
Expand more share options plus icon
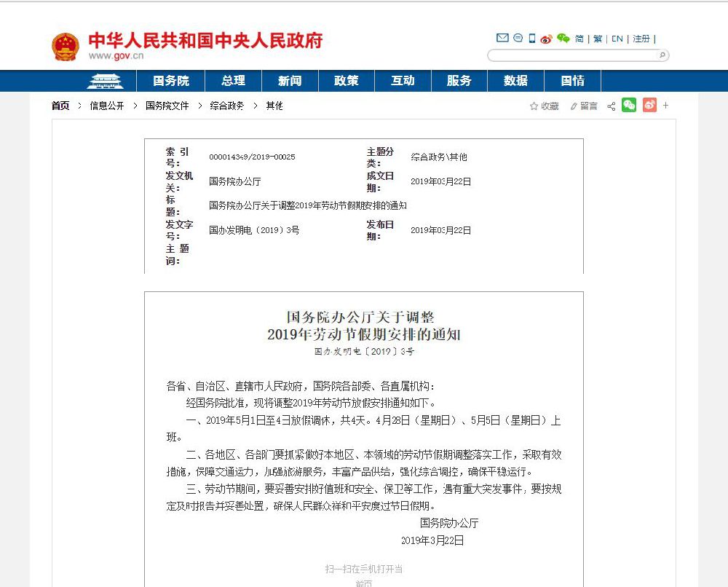pos(666,106)
